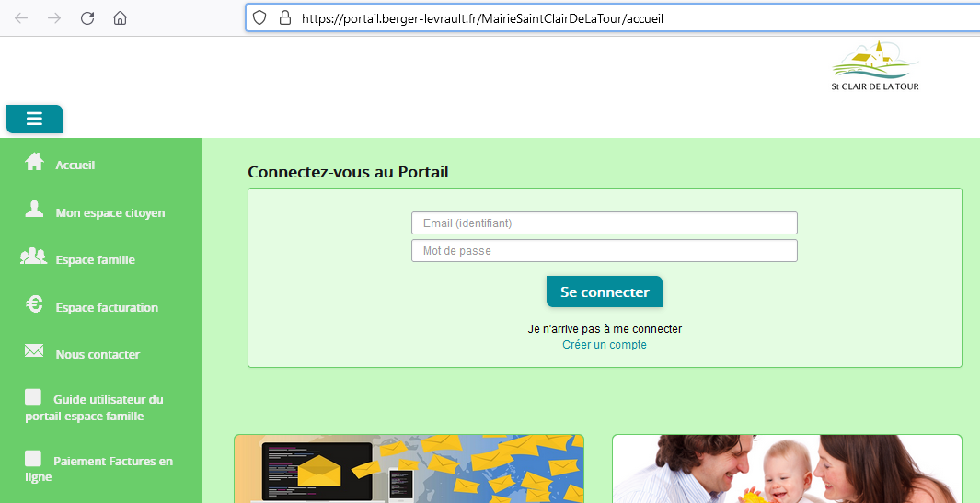This screenshot has height=503, width=980.
Task: Click the Connectez-vous au Portail heading
Action: [x=348, y=173]
